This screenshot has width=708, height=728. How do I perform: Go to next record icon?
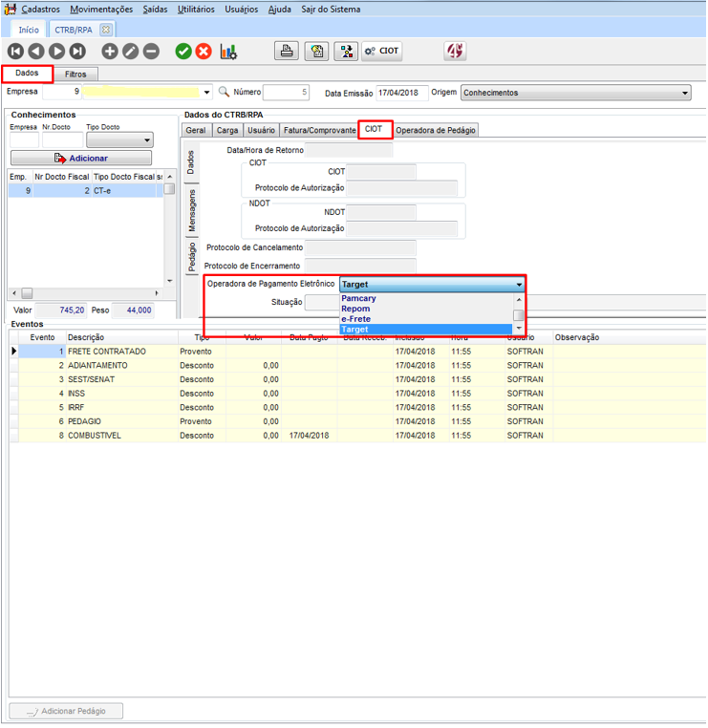point(57,51)
